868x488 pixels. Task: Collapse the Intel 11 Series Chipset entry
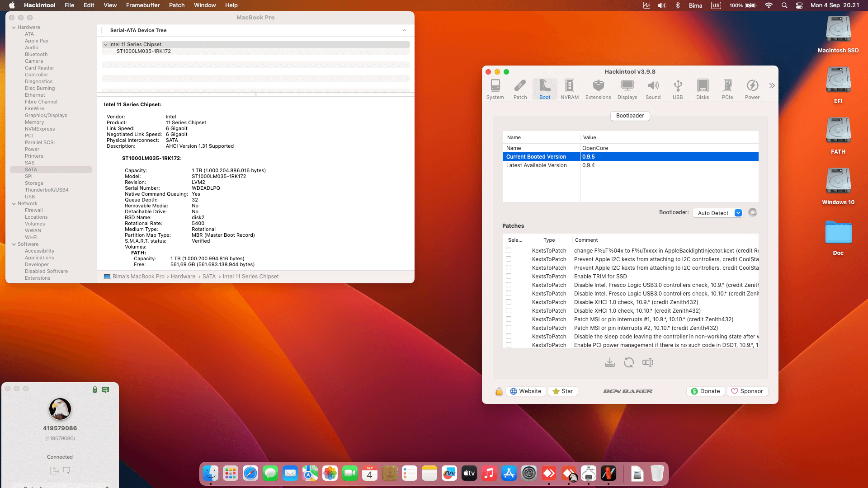tap(105, 44)
